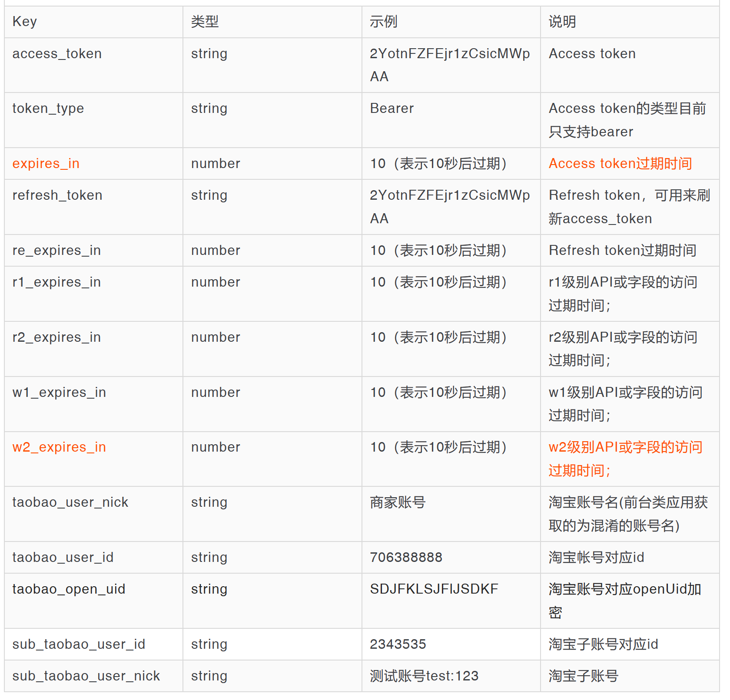Click the red 'w2_expires_in' key
The width and height of the screenshot is (730, 700).
59,447
